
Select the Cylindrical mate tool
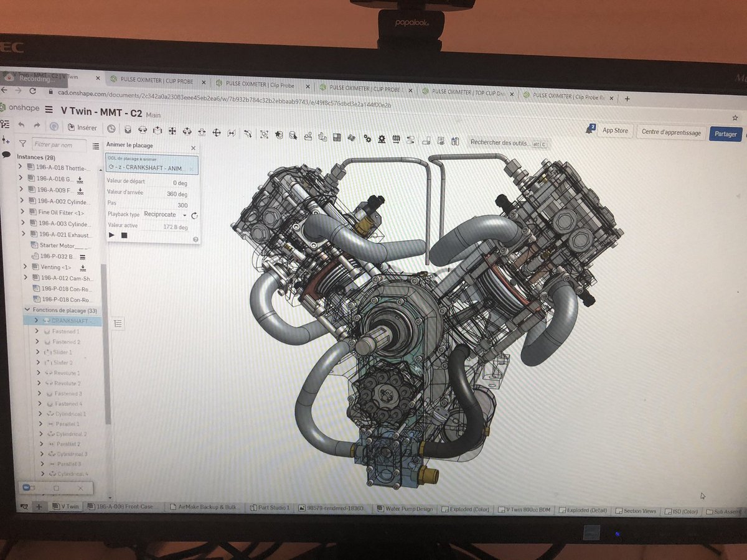tap(187, 132)
